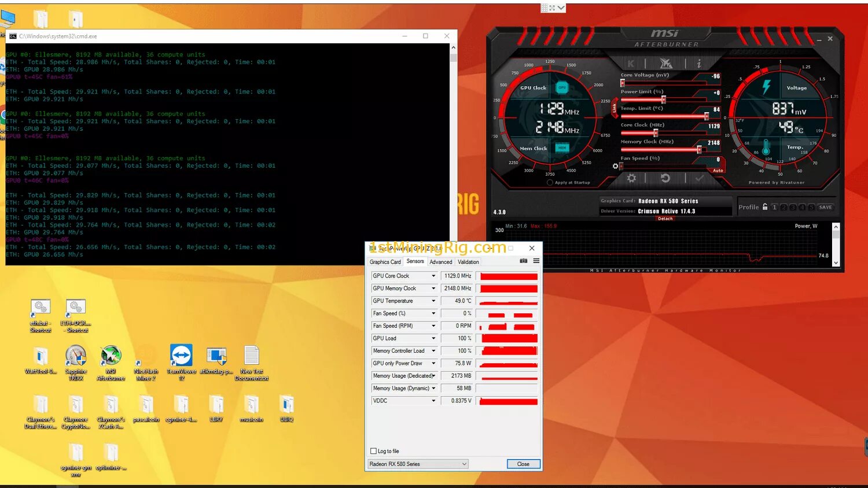The image size is (868, 488).
Task: Select profile slot 3 in Afterburner
Action: (x=793, y=207)
